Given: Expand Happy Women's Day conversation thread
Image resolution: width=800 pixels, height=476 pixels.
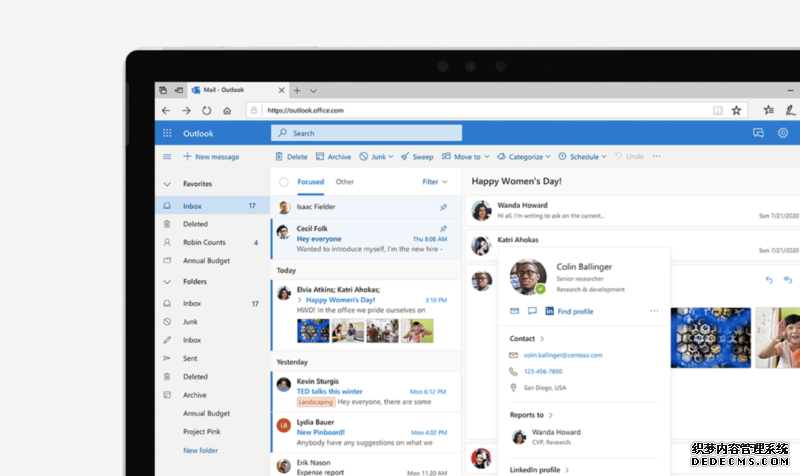Looking at the screenshot, I should coord(299,300).
